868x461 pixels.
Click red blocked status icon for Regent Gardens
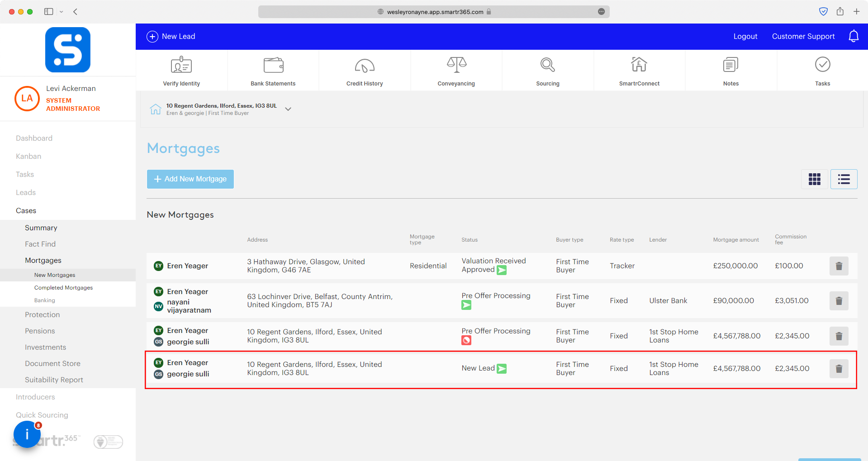[466, 340]
